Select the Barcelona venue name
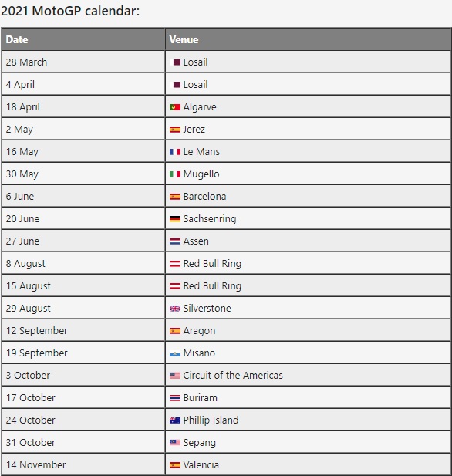 click(204, 197)
